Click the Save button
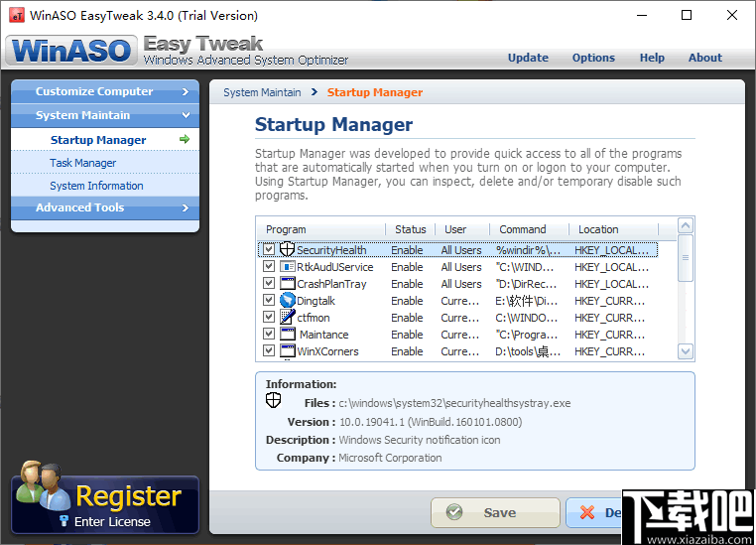Screen dimensions: 756x545 point(495,512)
